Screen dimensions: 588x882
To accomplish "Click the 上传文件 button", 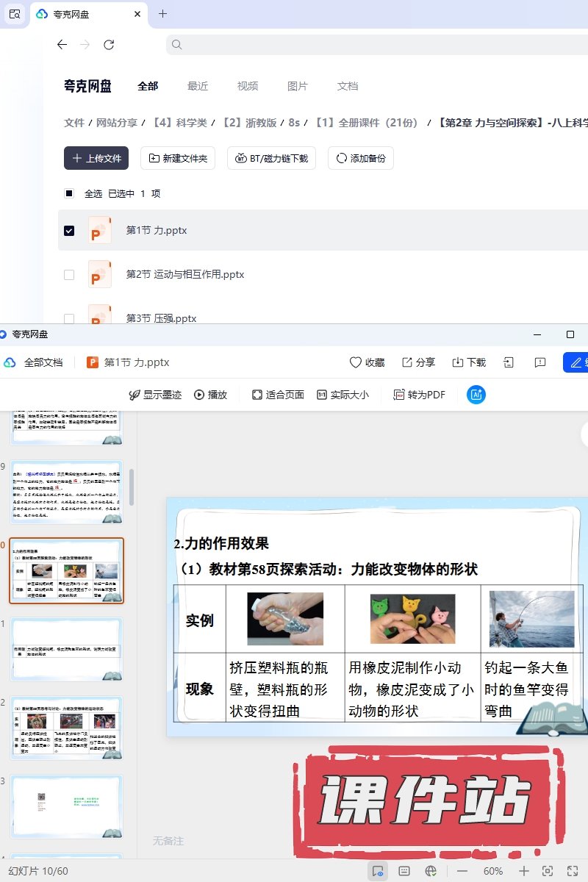I will 96,158.
